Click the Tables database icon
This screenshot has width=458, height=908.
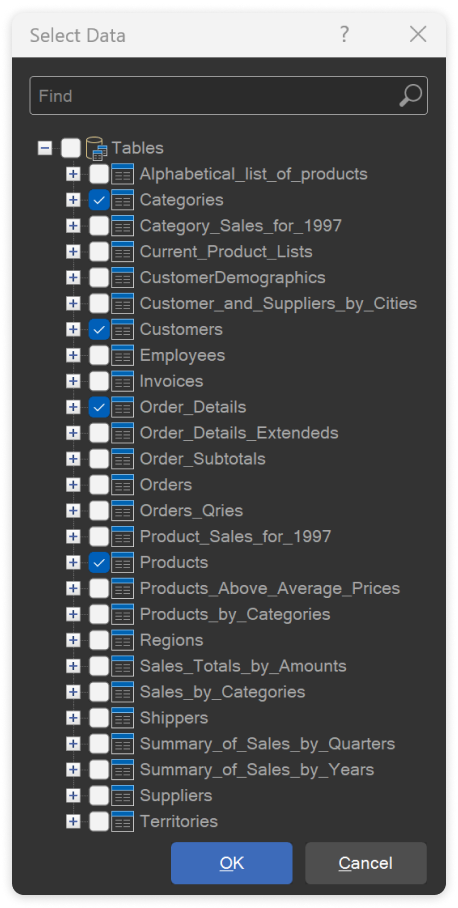click(96, 148)
